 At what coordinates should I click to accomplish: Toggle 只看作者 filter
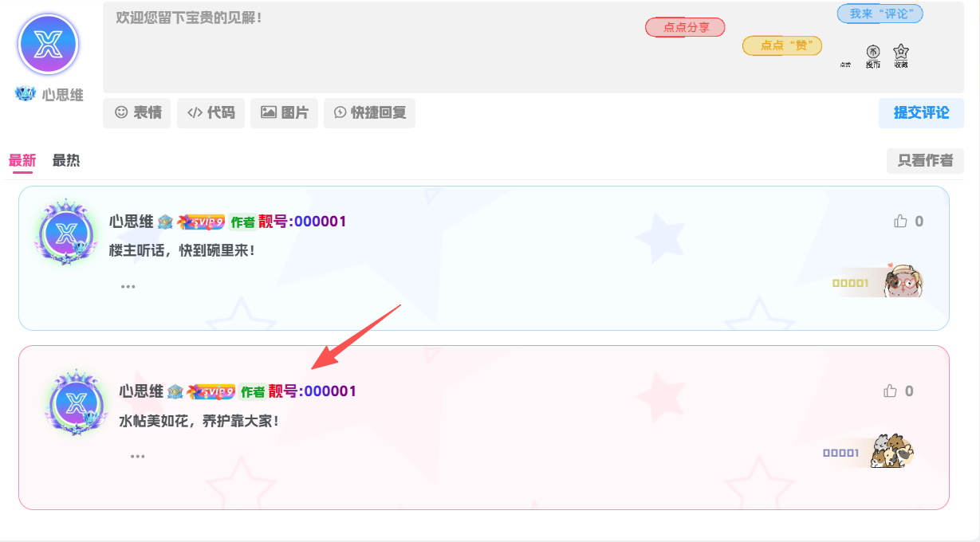925,160
